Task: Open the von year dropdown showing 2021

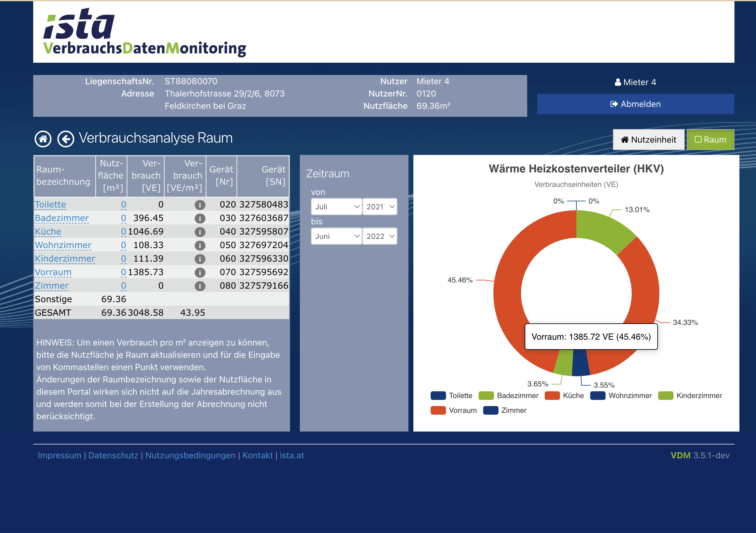Action: 380,207
